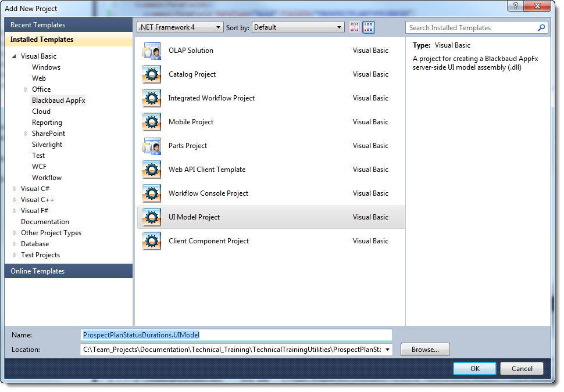Select the Documentation tree item
564x392 pixels.
[45, 222]
